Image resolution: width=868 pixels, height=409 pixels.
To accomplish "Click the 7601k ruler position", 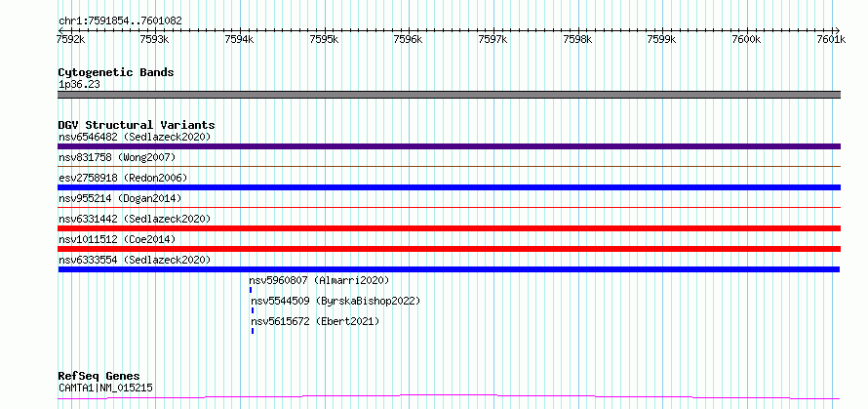I will pyautogui.click(x=832, y=39).
